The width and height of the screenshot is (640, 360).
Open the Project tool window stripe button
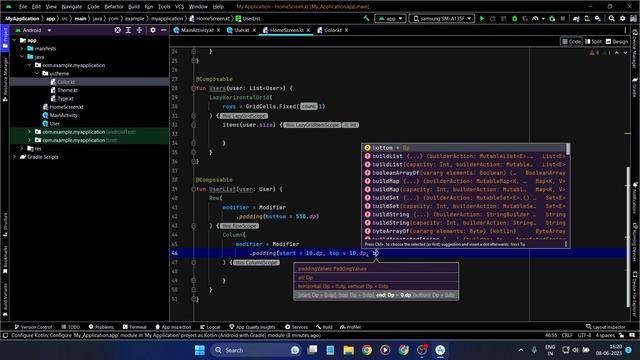pos(5,39)
